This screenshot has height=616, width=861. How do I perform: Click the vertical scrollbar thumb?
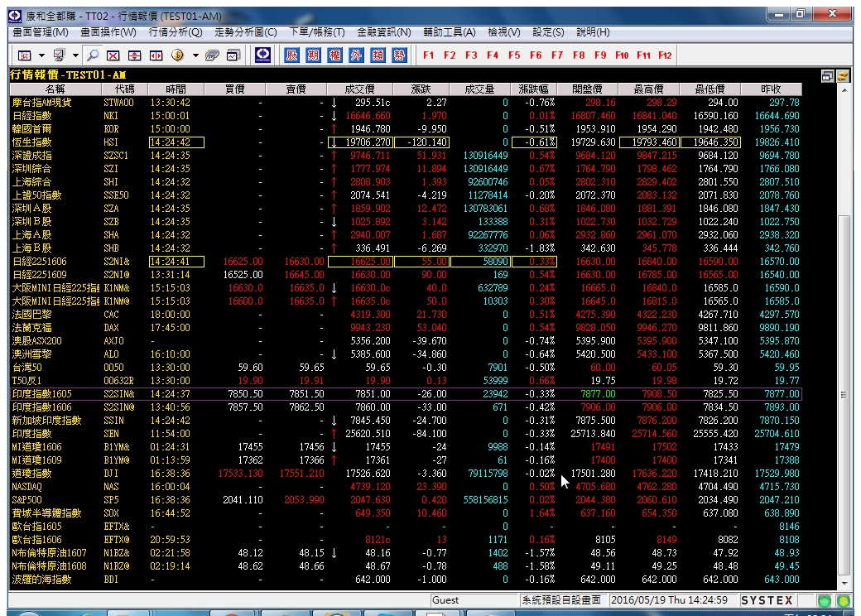[x=844, y=394]
